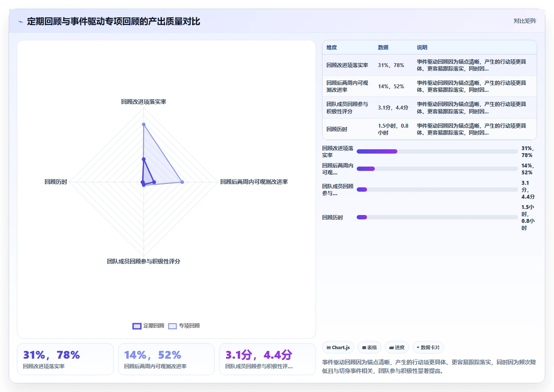Open the 3.1分，4.4分 stat card
Screen dimensions: 554x392
tap(267, 359)
